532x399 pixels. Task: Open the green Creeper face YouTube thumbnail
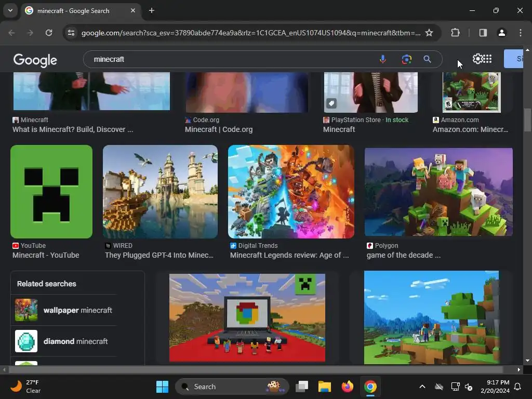(51, 191)
